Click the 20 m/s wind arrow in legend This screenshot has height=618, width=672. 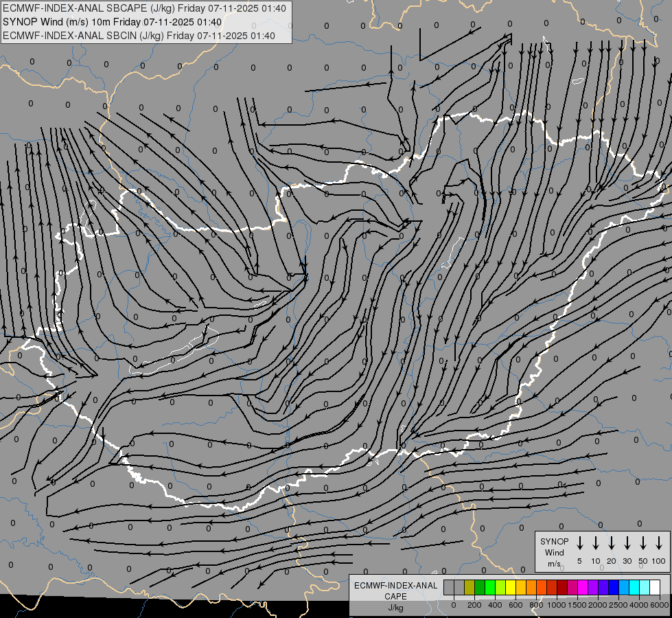[611, 543]
